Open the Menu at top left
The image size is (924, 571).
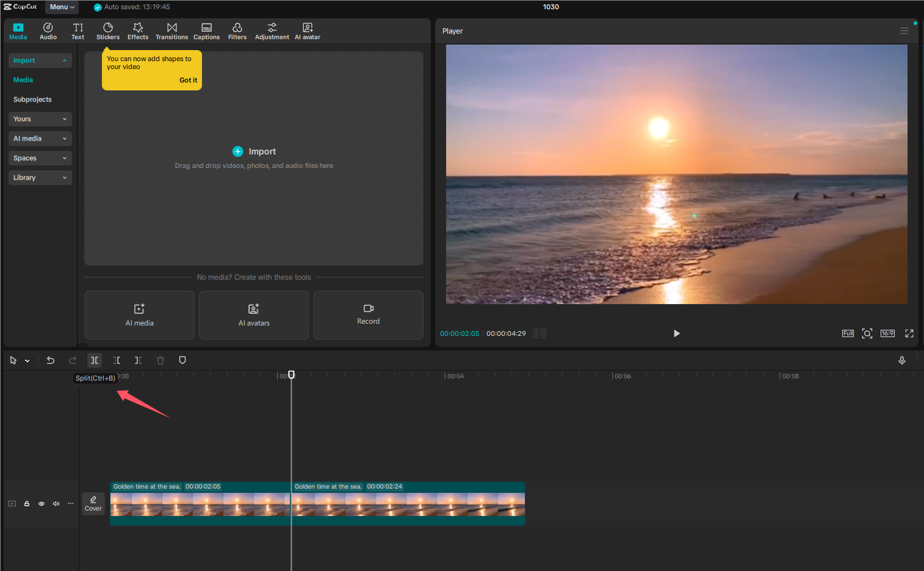61,7
